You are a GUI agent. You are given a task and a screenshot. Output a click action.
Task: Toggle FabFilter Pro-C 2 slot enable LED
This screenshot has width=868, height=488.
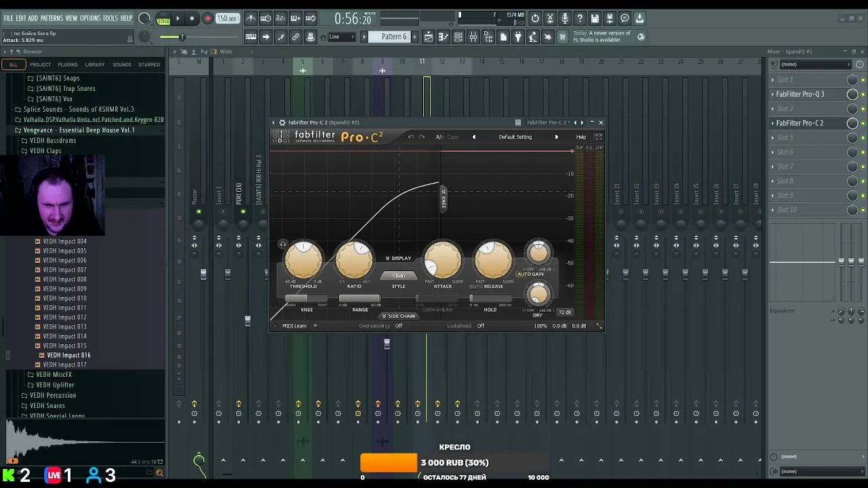[863, 123]
